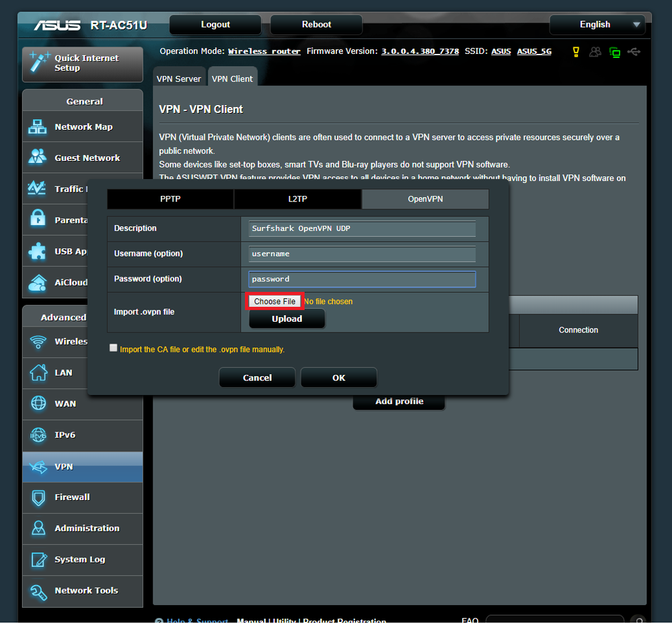This screenshot has height=624, width=672.
Task: Enable manual CA file import checkbox
Action: click(x=114, y=349)
